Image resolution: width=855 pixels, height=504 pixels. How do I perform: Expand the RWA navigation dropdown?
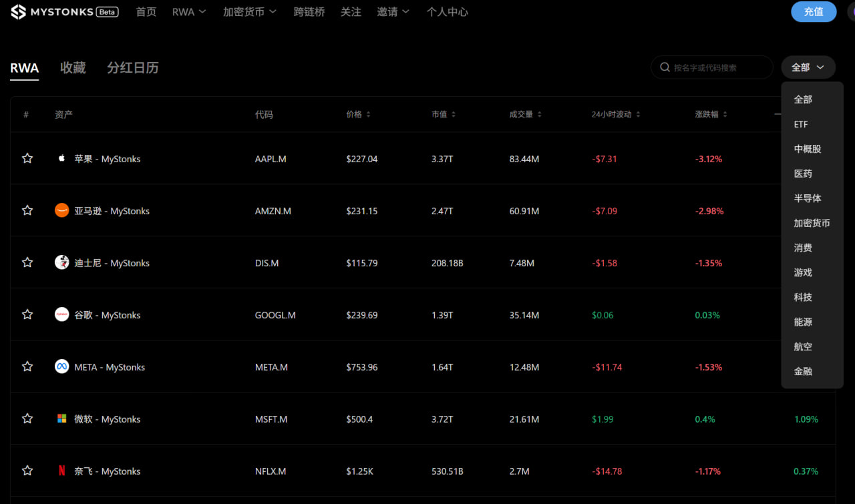(189, 12)
